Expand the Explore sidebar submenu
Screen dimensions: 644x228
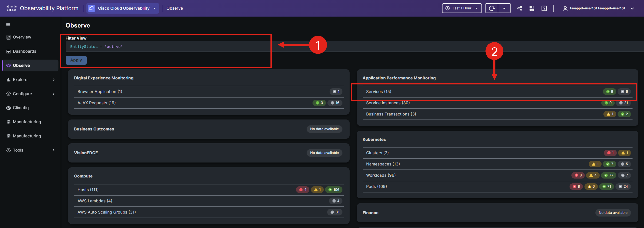pyautogui.click(x=54, y=80)
